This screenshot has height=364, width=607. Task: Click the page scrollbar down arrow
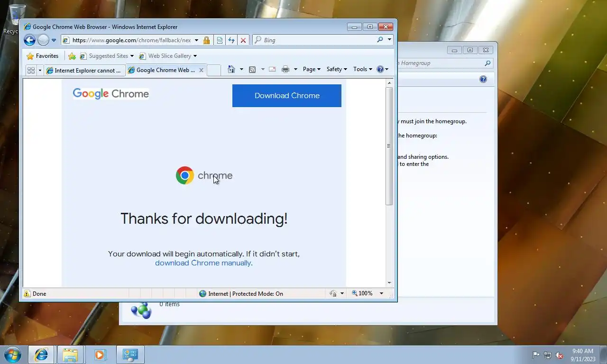point(389,283)
